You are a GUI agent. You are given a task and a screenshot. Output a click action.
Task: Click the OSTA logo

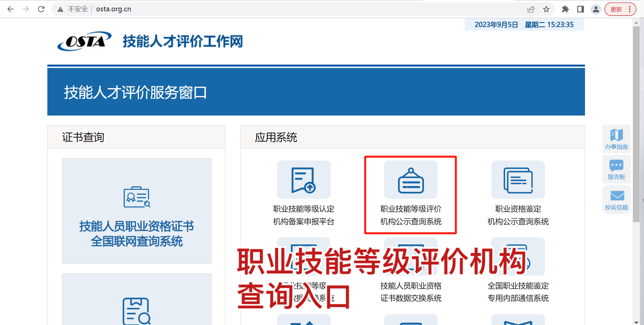tap(85, 41)
